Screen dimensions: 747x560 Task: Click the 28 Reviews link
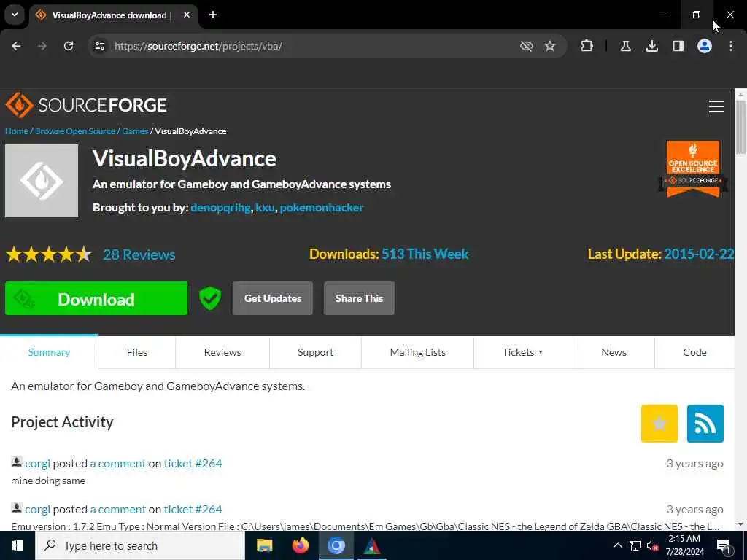pos(139,254)
